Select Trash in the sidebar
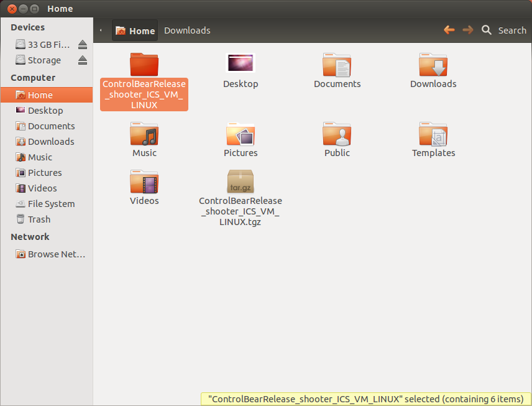Screen dimensions: 532x406 39,219
